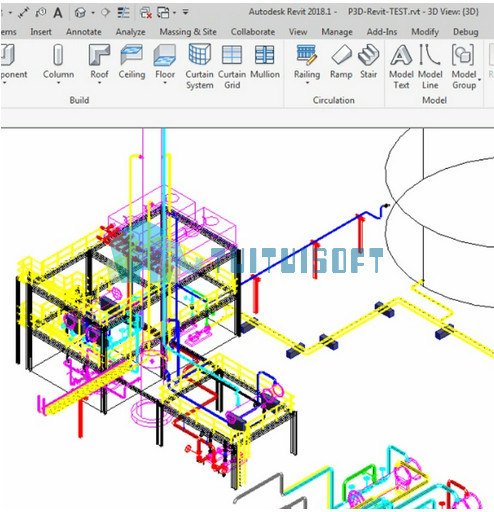Select the Roof tool icon
The image size is (494, 512).
click(99, 55)
